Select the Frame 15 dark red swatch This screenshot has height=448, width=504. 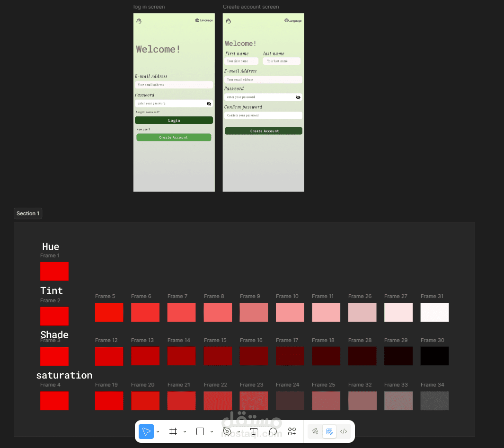tap(218, 356)
